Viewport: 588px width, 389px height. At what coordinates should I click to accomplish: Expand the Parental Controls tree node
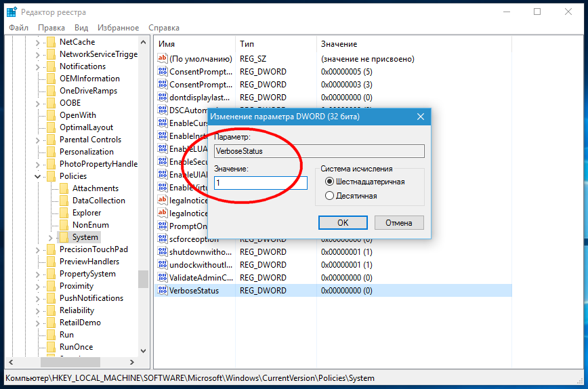coord(37,140)
